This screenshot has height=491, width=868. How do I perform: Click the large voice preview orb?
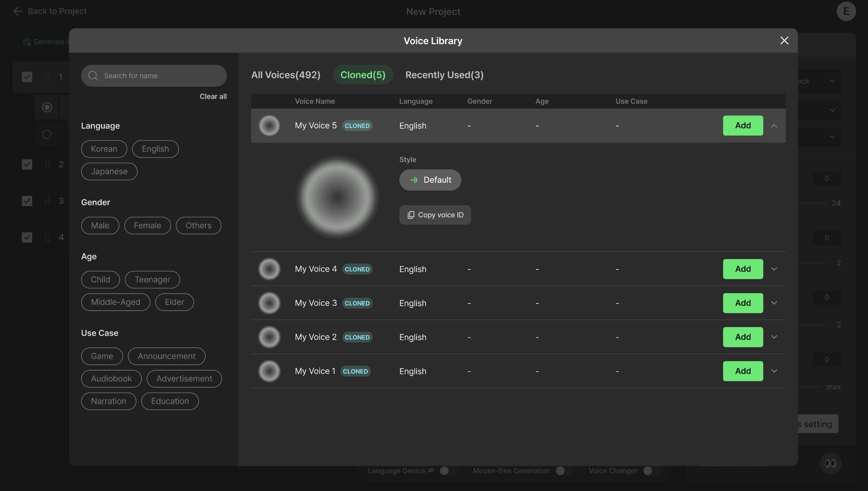tap(337, 197)
